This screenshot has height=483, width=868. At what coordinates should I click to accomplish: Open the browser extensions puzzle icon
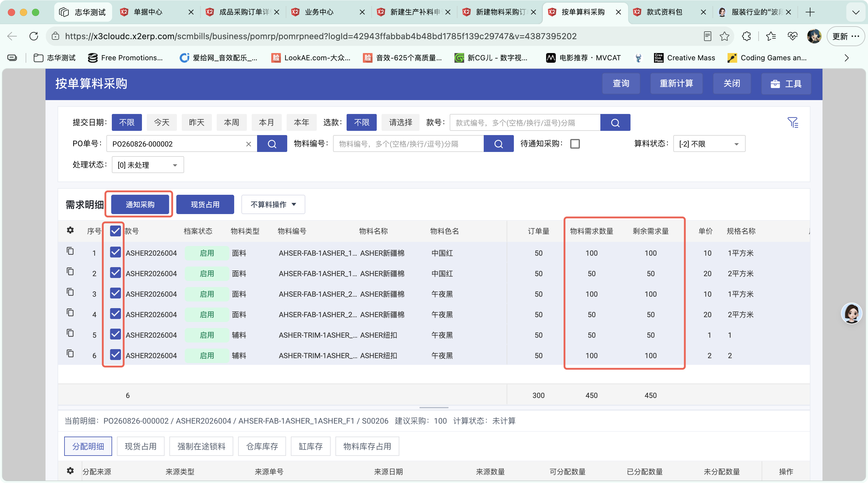(746, 36)
